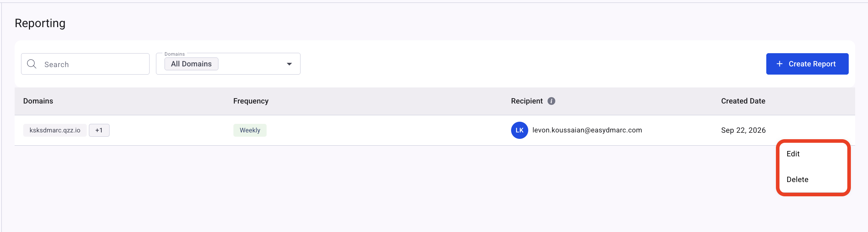Expand the Domains dropdown arrow

(289, 64)
